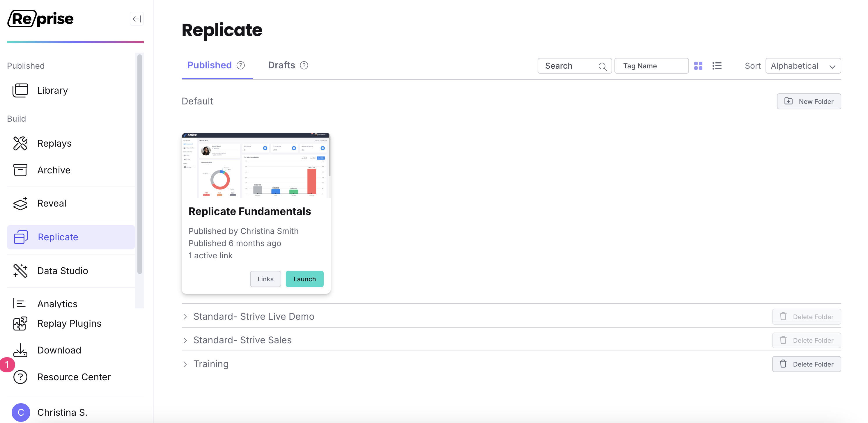Image resolution: width=868 pixels, height=423 pixels.
Task: Delete the Standard- Strive Sales folder
Action: coord(807,340)
